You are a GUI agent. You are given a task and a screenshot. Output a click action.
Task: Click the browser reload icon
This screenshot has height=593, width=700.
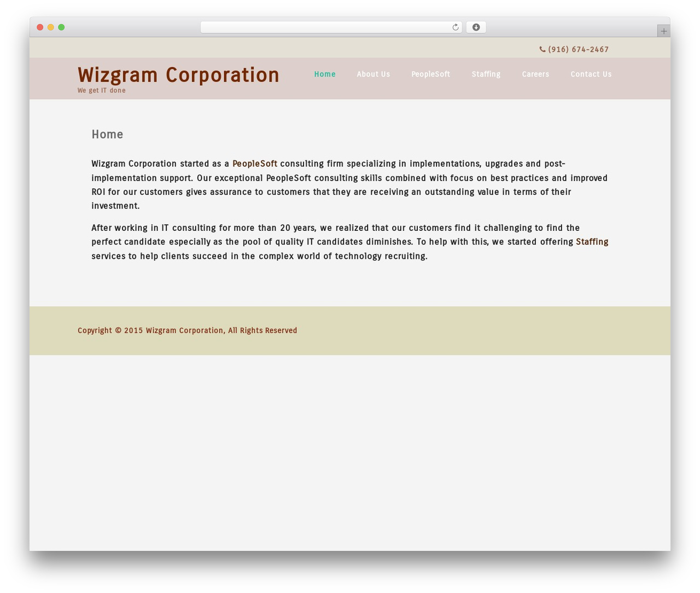455,27
